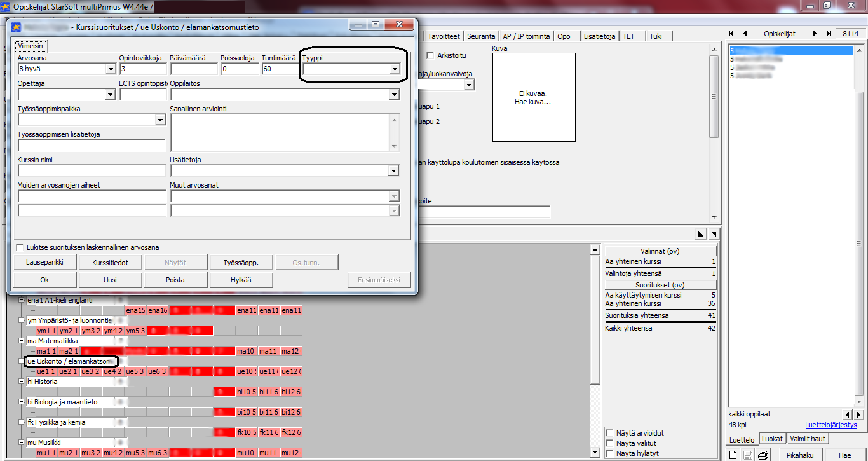
Task: Check Näytä valitut
Action: [x=610, y=443]
